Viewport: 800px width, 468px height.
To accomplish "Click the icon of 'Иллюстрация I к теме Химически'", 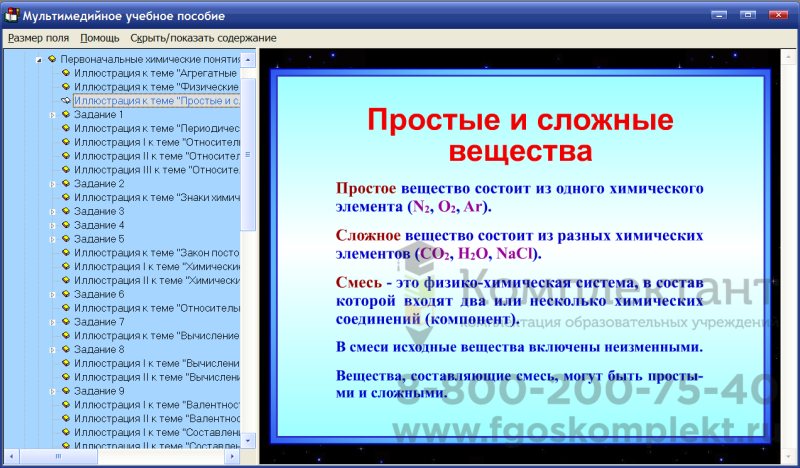I will click(x=66, y=266).
